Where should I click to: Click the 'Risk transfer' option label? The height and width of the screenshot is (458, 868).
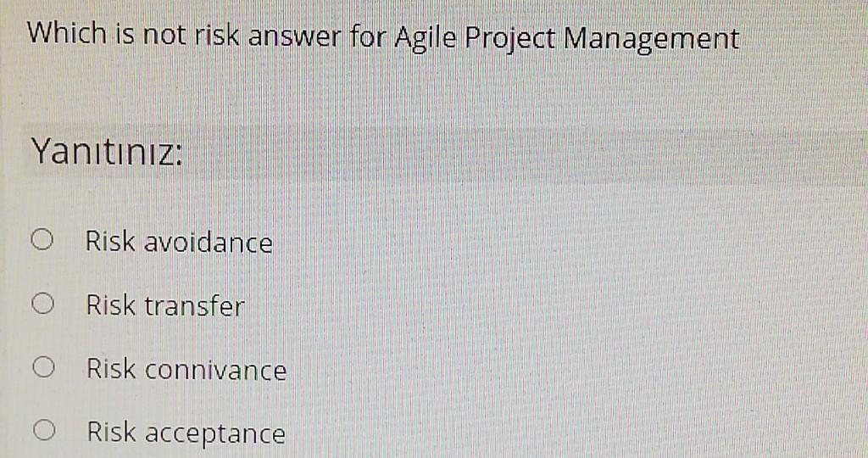[x=165, y=305]
